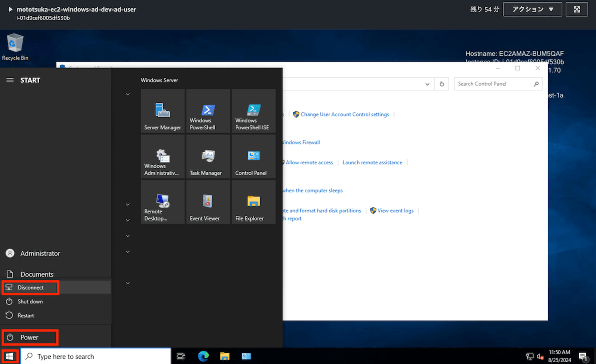Select Disconnect from Start menu
This screenshot has width=596, height=364.
point(30,287)
